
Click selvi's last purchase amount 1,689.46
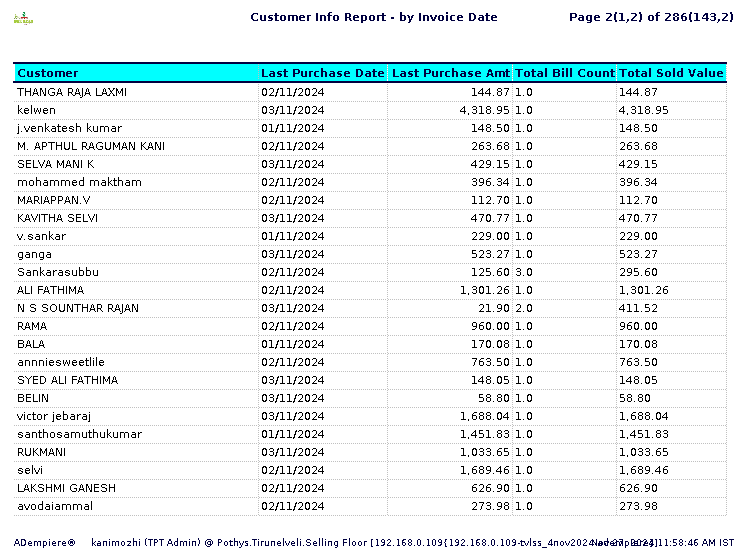tap(485, 470)
